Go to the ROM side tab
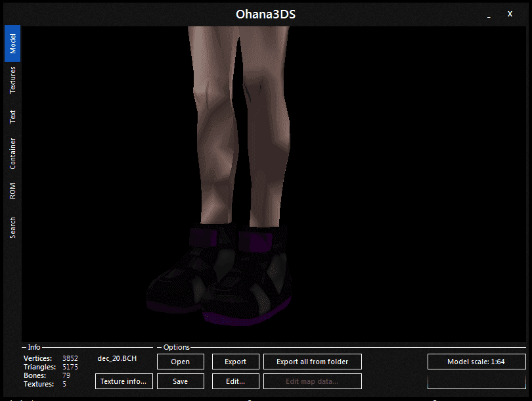This screenshot has width=532, height=401. [12, 191]
